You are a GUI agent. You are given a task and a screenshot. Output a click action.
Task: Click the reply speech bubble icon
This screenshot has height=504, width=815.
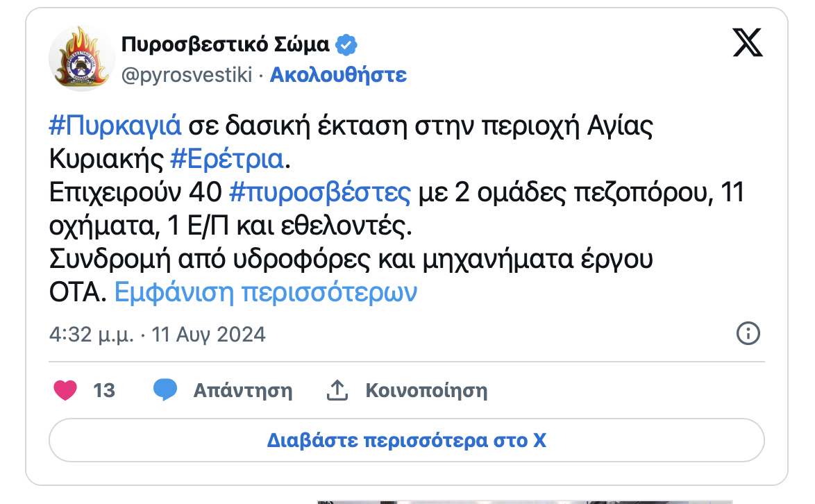pos(165,390)
